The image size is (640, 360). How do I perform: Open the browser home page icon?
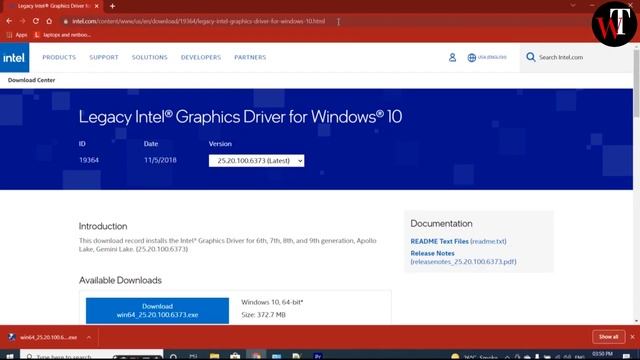[49, 21]
